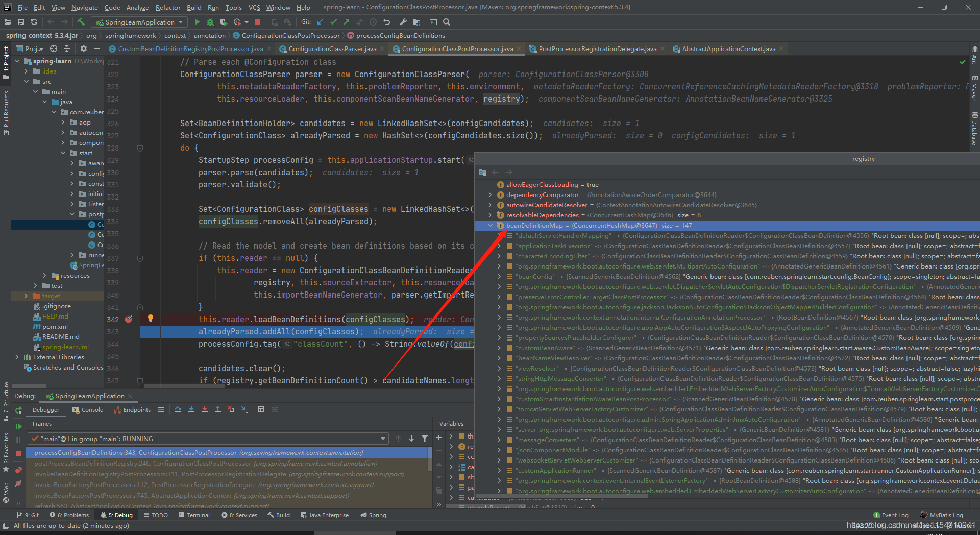Screen dimensions: 980x535
Task: Click the lightbulb intention icon at line 342
Action: [151, 318]
